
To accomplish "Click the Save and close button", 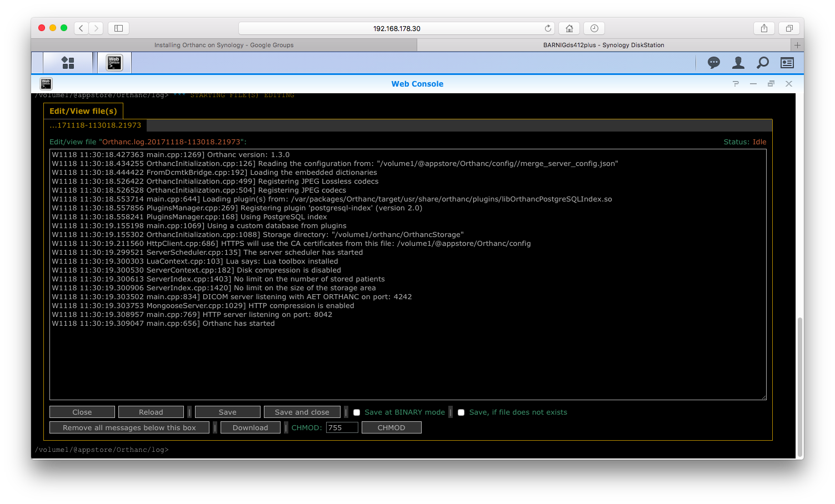I will tap(302, 412).
